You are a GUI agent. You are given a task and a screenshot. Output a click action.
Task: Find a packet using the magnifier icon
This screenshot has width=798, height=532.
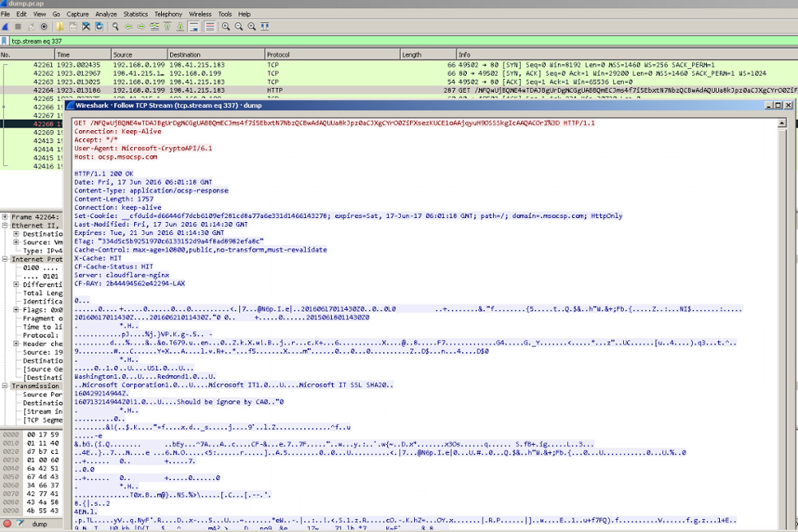coord(115,25)
